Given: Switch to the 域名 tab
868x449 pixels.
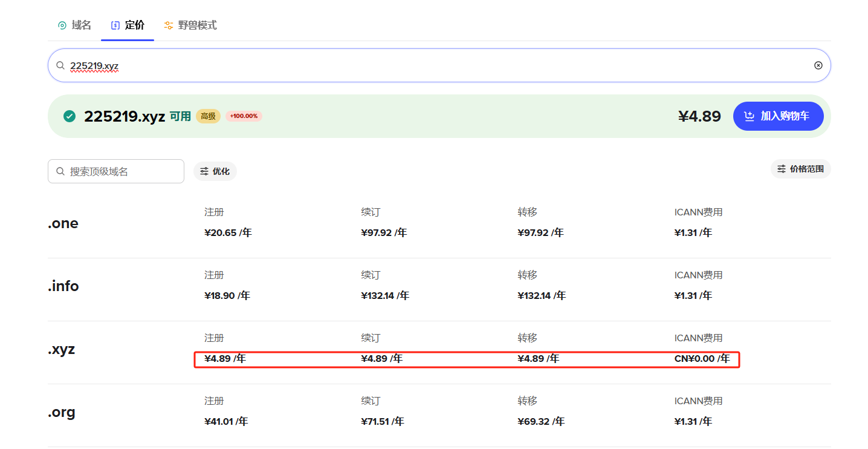Looking at the screenshot, I should pyautogui.click(x=74, y=25).
